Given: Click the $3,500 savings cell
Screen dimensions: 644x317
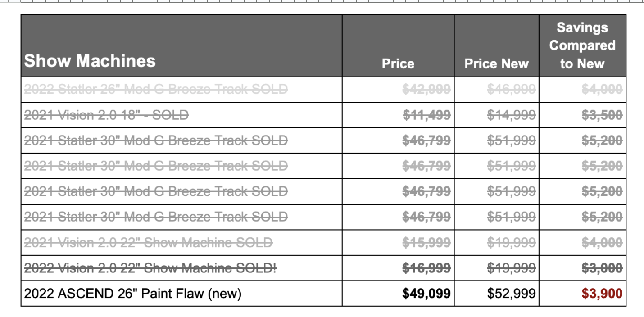Looking at the screenshot, I should 602,115.
